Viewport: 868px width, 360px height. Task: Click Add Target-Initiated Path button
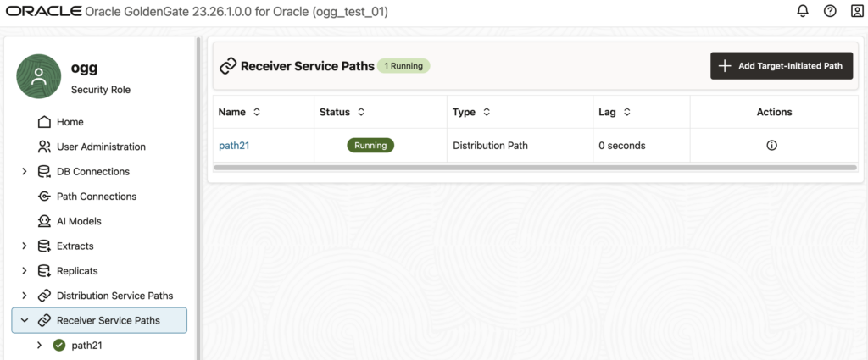[x=782, y=66]
